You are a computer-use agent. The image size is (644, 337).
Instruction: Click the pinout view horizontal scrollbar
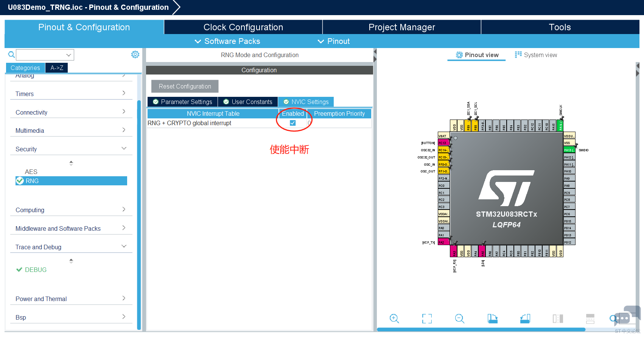click(x=481, y=329)
